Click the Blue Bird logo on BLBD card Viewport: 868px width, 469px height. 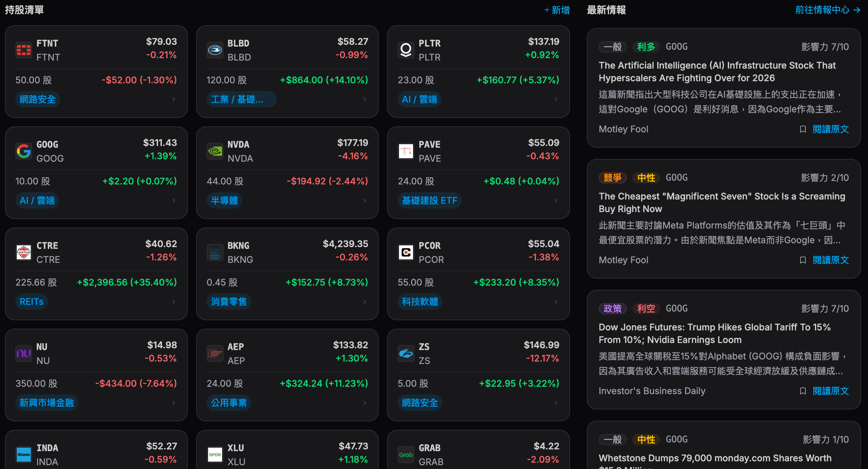tap(215, 50)
